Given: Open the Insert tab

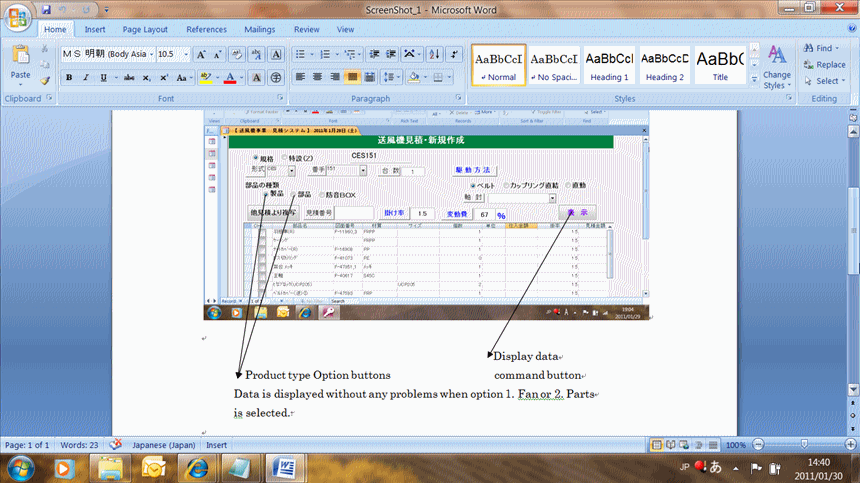Looking at the screenshot, I should click(x=95, y=30).
